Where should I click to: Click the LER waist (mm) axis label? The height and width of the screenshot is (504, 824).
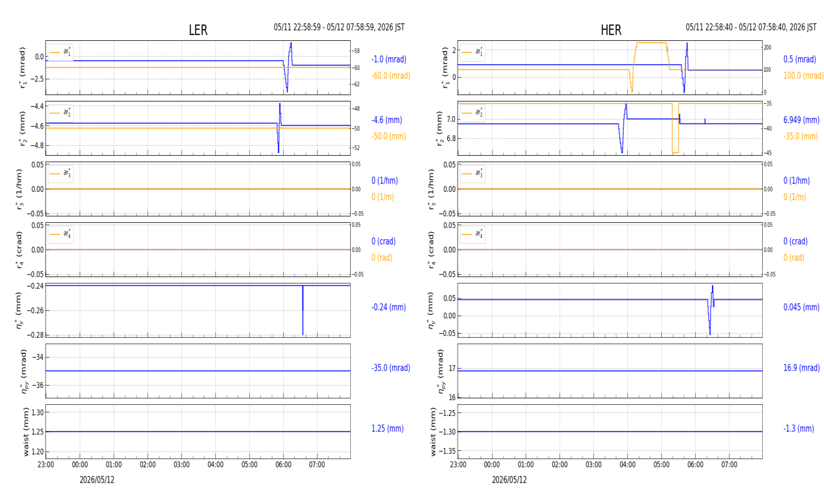tap(25, 432)
